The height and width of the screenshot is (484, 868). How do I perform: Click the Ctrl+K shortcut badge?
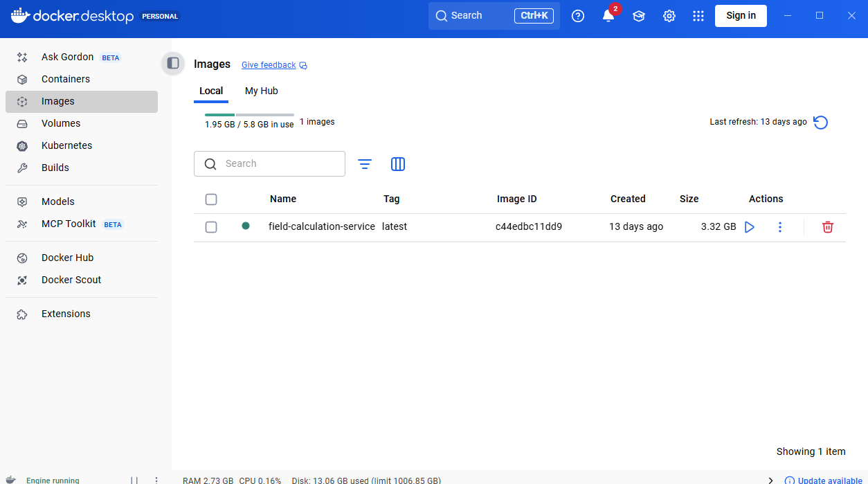(x=534, y=15)
